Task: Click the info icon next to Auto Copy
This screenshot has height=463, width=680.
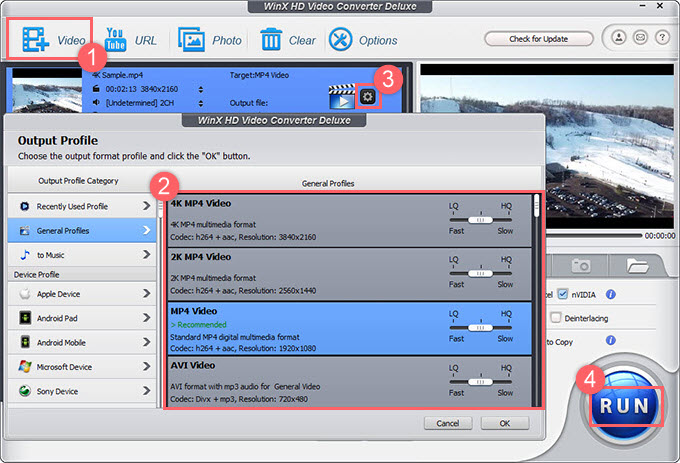Action: click(x=611, y=340)
